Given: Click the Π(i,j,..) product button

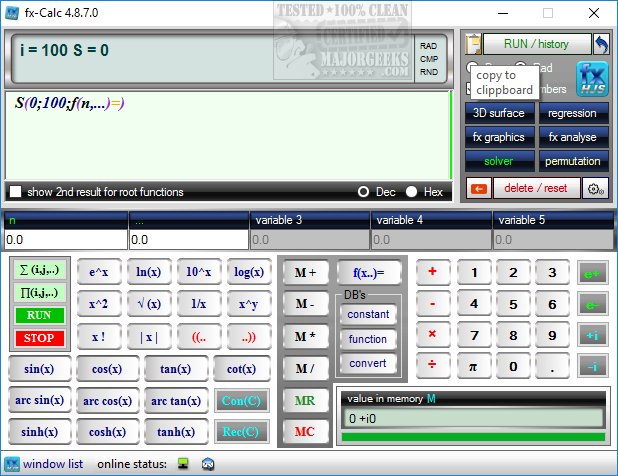Looking at the screenshot, I should point(39,293).
